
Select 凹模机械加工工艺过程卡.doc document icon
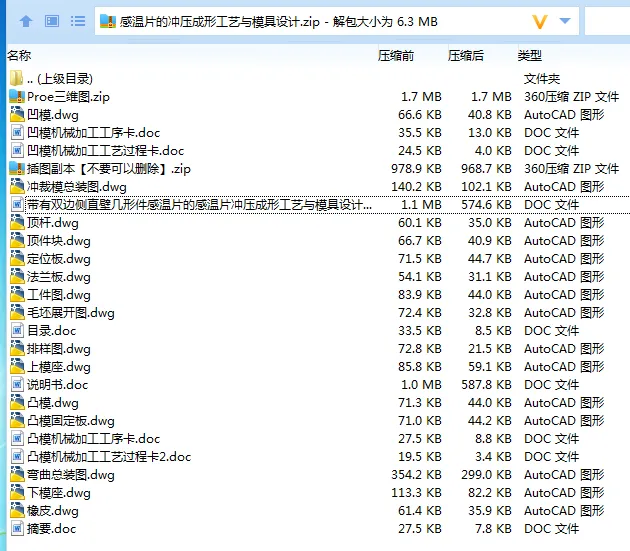point(17,151)
